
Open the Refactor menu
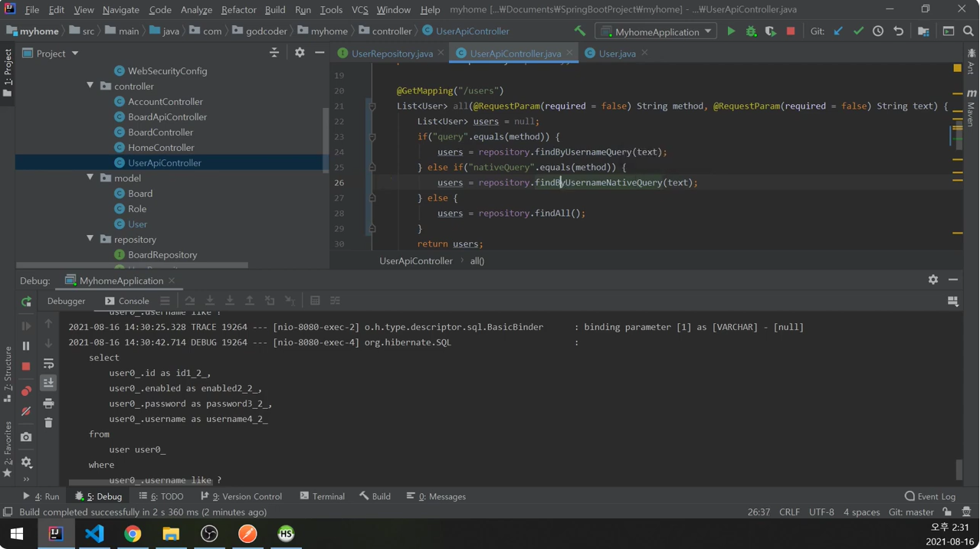coord(238,9)
